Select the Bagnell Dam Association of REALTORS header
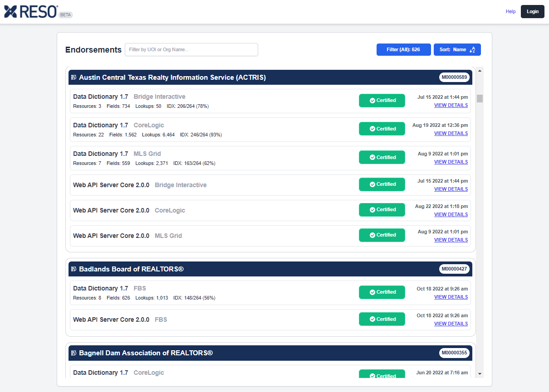Image resolution: width=549 pixels, height=392 pixels. point(270,353)
